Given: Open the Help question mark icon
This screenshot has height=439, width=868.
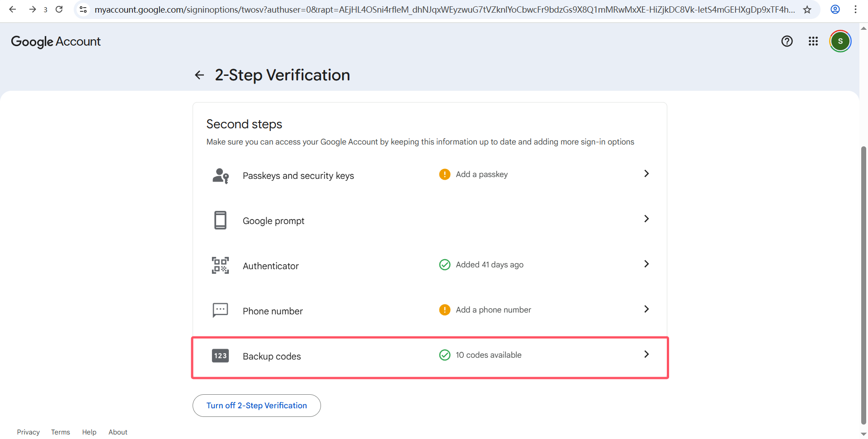Looking at the screenshot, I should click(787, 42).
